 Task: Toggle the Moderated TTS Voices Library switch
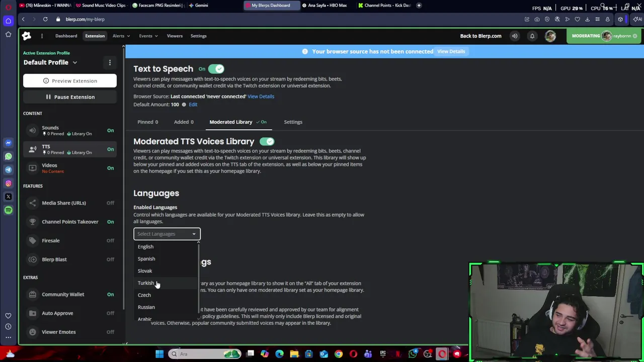point(267,142)
